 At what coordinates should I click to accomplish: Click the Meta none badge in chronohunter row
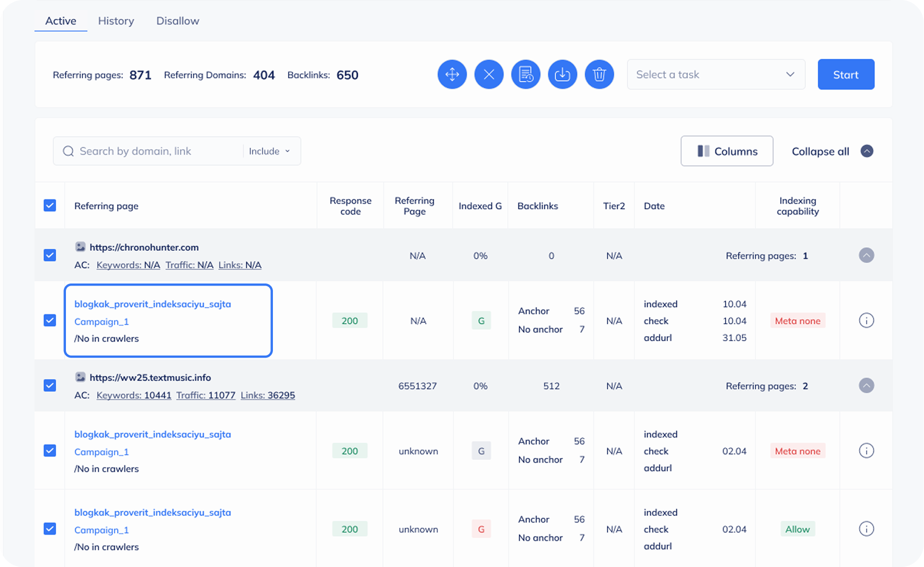pos(797,321)
